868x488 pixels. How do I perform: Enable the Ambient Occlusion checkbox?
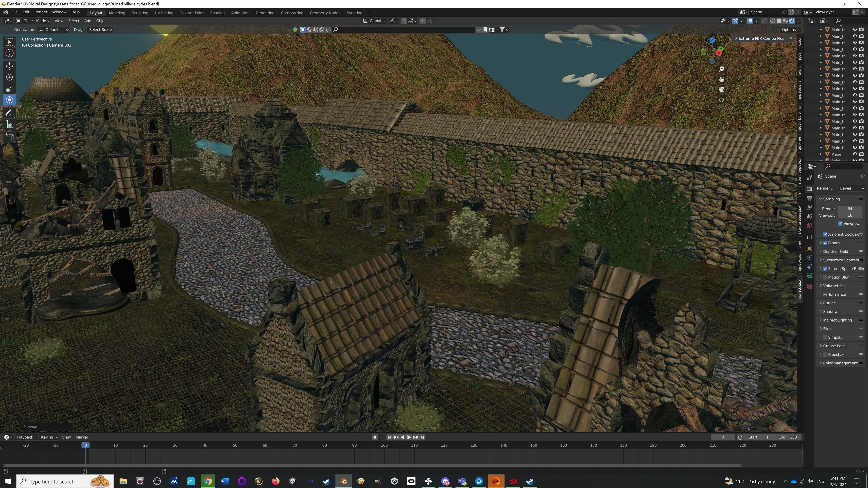(x=825, y=235)
